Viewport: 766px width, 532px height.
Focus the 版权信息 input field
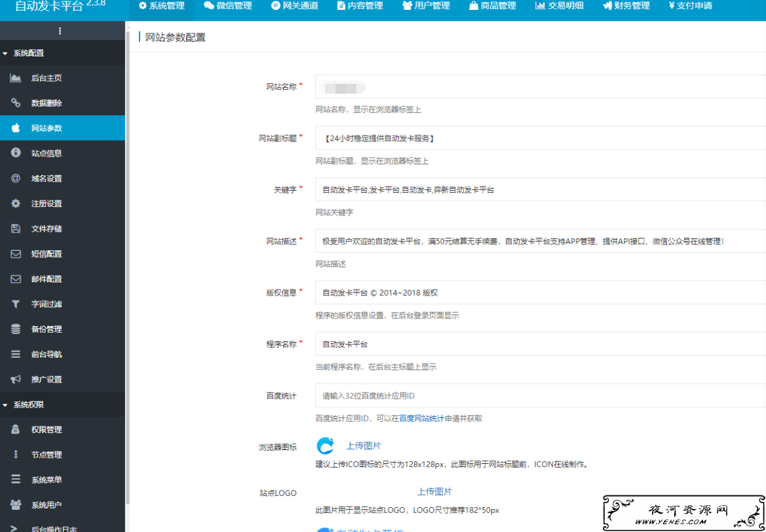tap(541, 293)
